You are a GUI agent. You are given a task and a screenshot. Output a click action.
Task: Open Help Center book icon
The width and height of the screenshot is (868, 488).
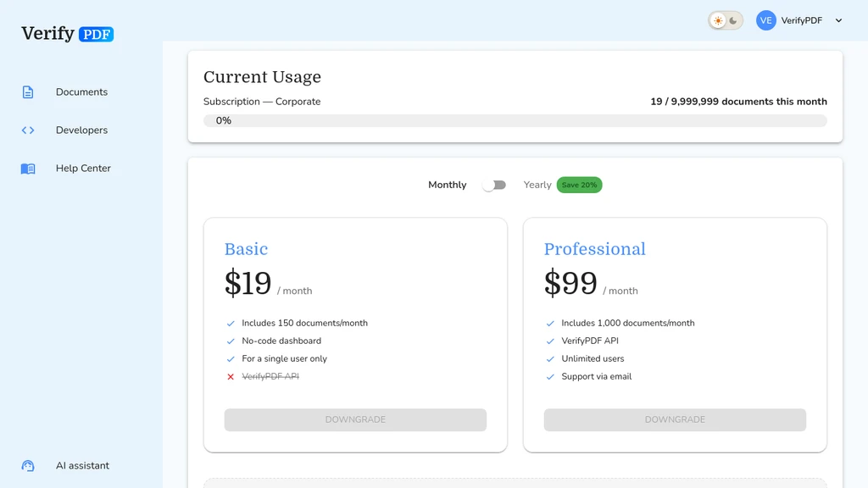[x=28, y=169]
